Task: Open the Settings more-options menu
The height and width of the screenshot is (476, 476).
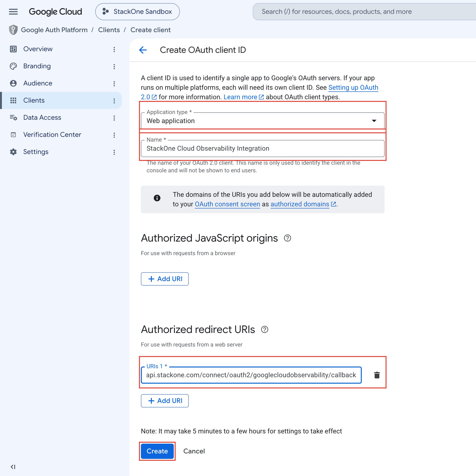Action: (x=114, y=152)
